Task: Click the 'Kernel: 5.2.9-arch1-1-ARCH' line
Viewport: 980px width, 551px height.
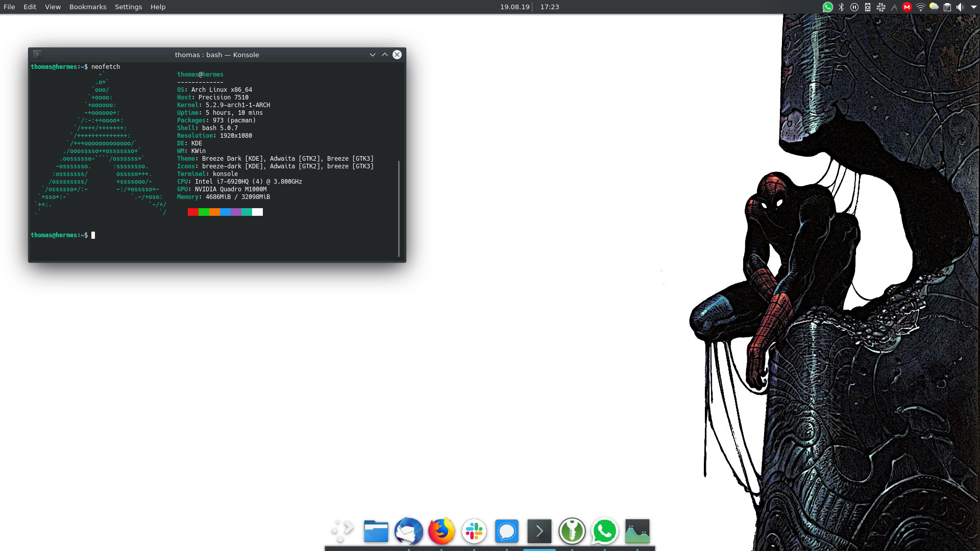Action: 224,105
